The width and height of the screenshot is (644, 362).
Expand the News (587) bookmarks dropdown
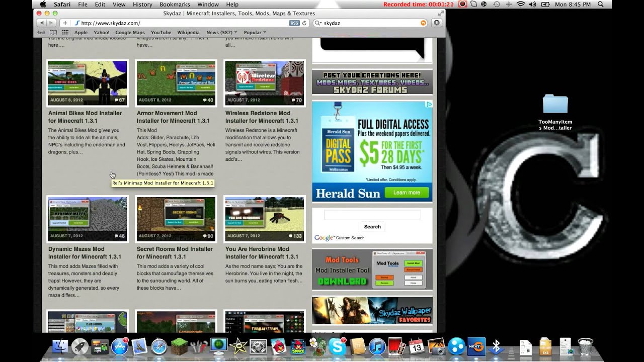point(222,33)
